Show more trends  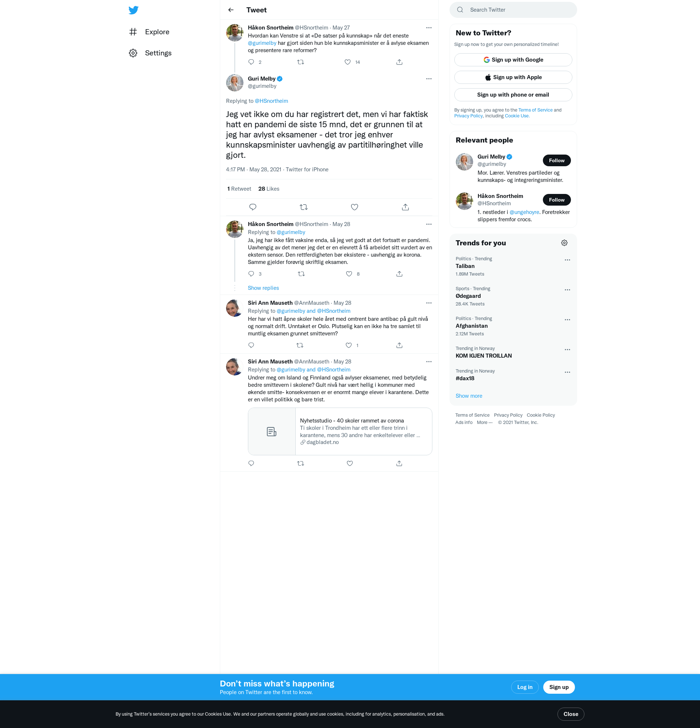point(469,396)
